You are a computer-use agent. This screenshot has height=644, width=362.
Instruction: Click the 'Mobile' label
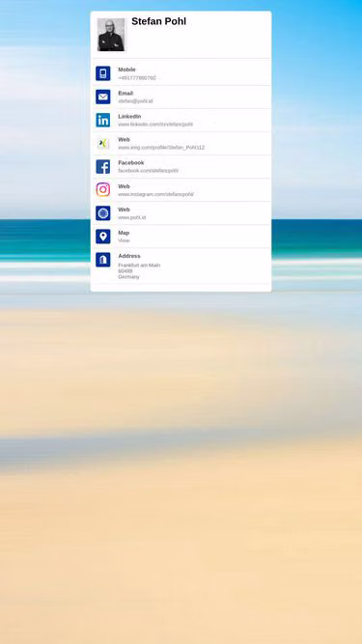[126, 70]
